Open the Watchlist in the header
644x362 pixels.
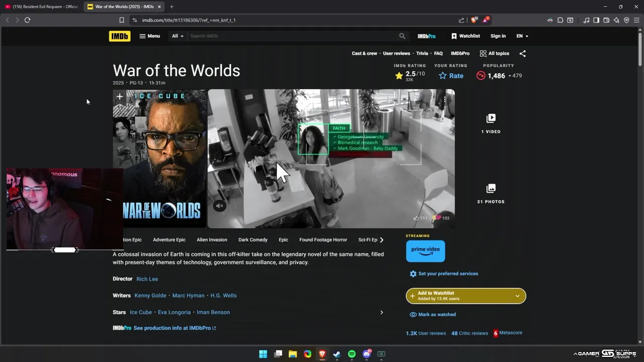(465, 36)
